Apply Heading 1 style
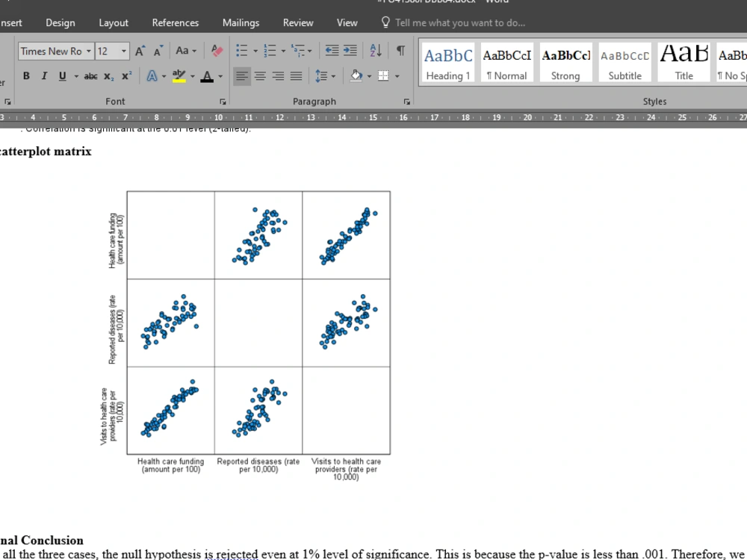Image resolution: width=747 pixels, height=560 pixels. (447, 63)
